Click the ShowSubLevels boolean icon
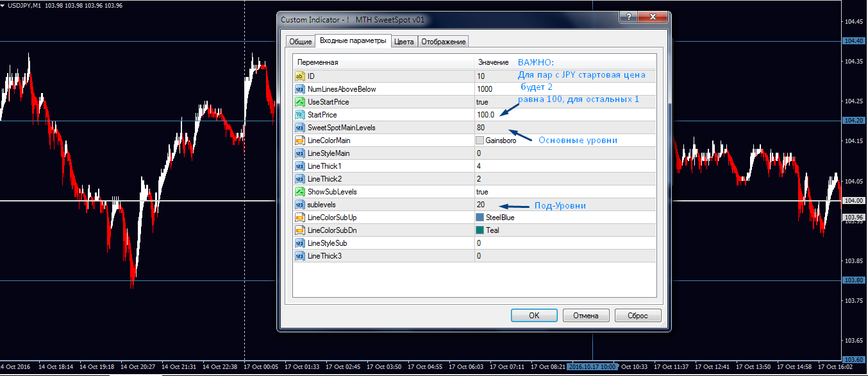The image size is (868, 376). tap(299, 192)
